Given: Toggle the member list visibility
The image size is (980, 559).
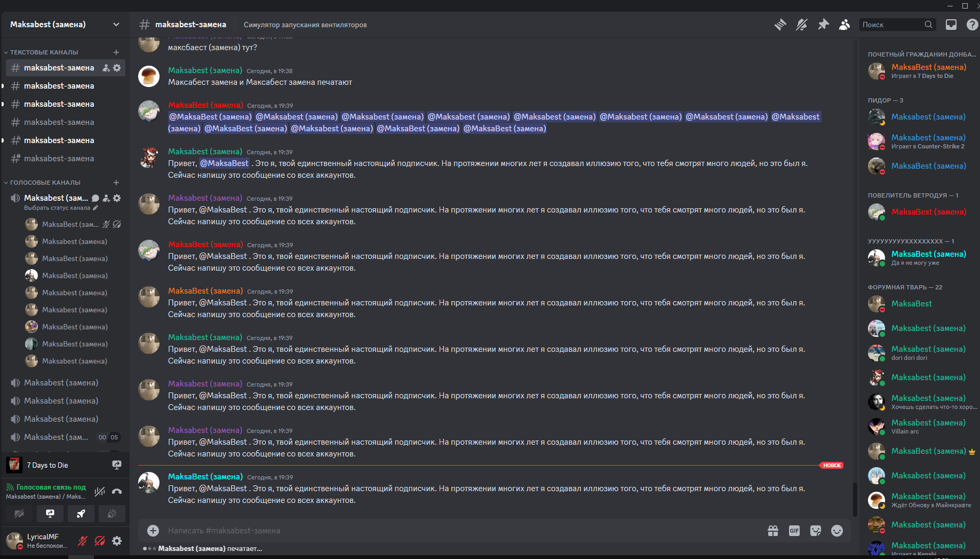Looking at the screenshot, I should 844,25.
